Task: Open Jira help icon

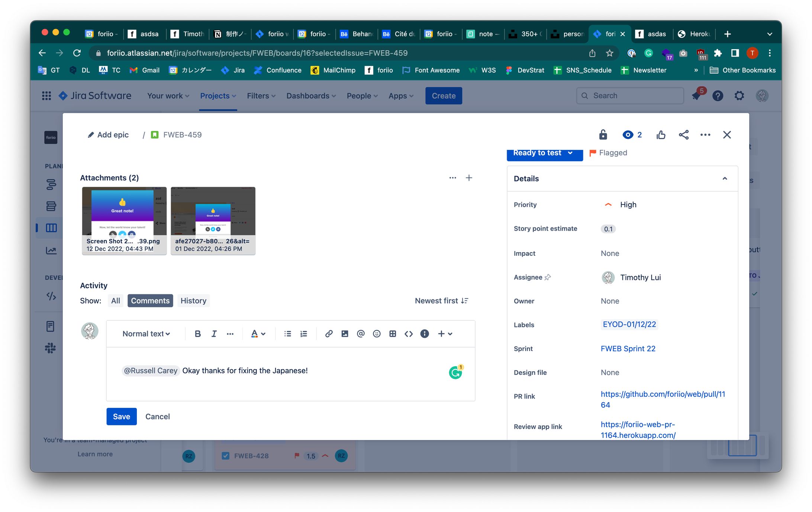Action: point(718,96)
